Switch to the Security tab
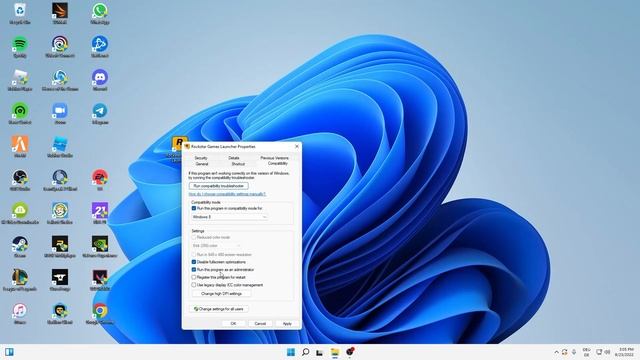 (201, 158)
